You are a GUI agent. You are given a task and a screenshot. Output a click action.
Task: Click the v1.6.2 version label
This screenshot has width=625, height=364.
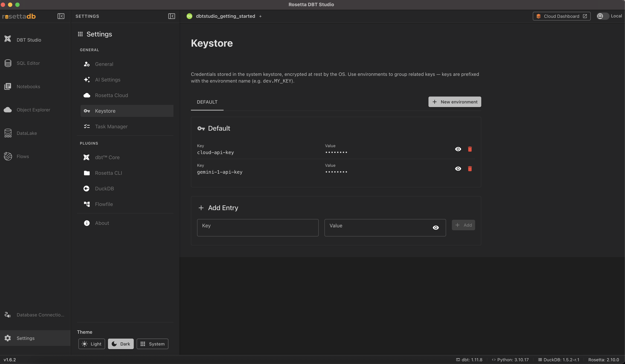click(x=10, y=359)
